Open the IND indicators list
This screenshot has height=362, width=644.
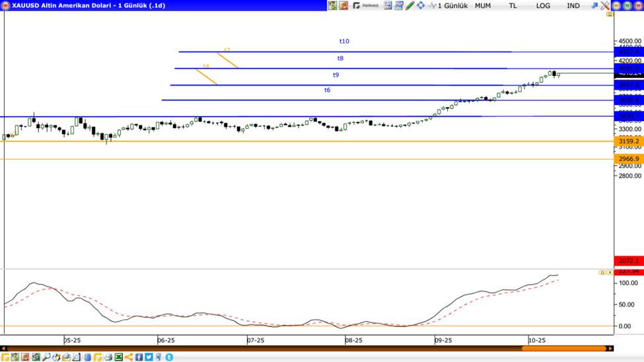(573, 5)
